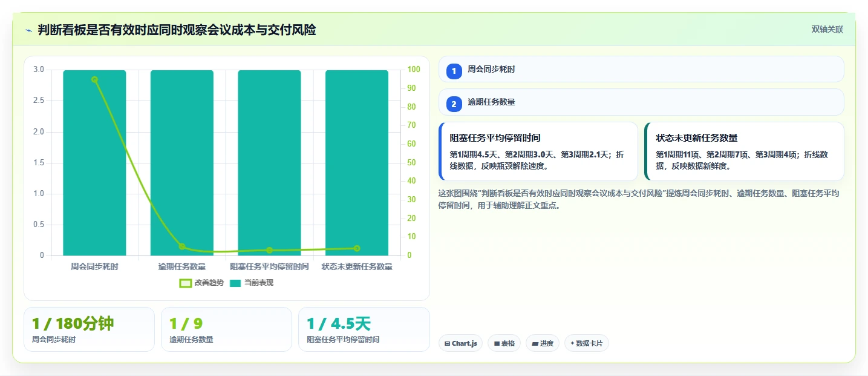Click the icon in the 数据卡片 chip
This screenshot has width=868, height=376.
point(572,343)
